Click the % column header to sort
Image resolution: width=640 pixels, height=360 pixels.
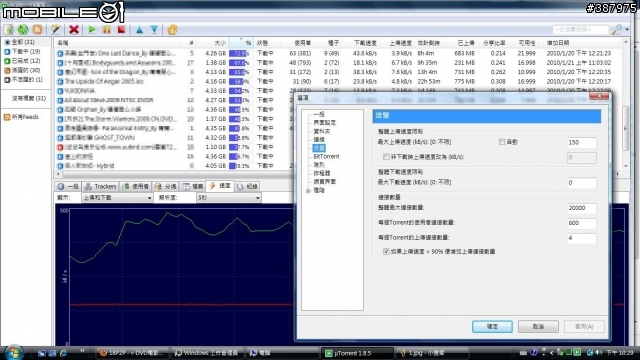(x=240, y=43)
